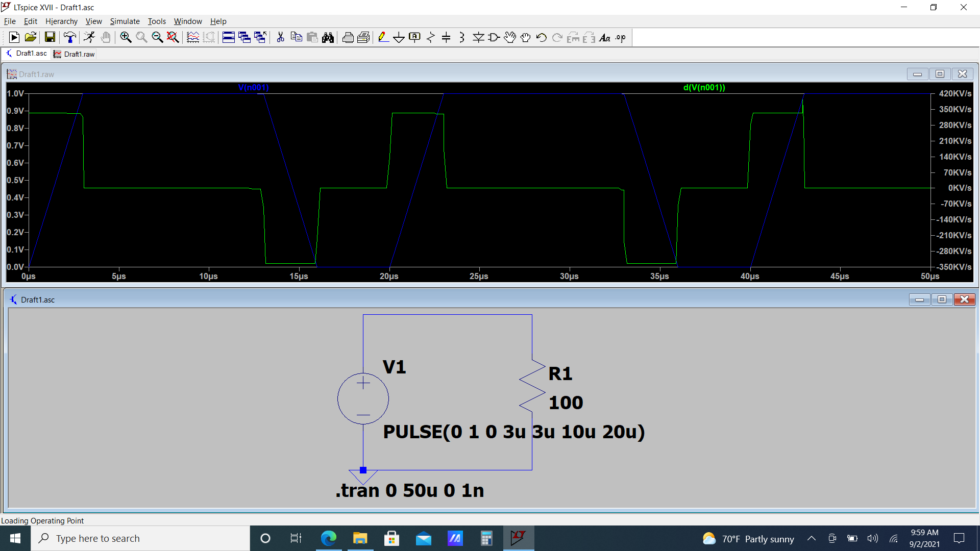Tile windows horizontally using the toolbar icon
Viewport: 980px width, 551px height.
[229, 37]
